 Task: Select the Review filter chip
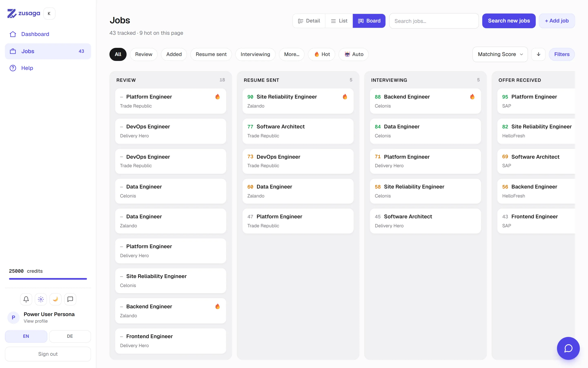point(144,54)
